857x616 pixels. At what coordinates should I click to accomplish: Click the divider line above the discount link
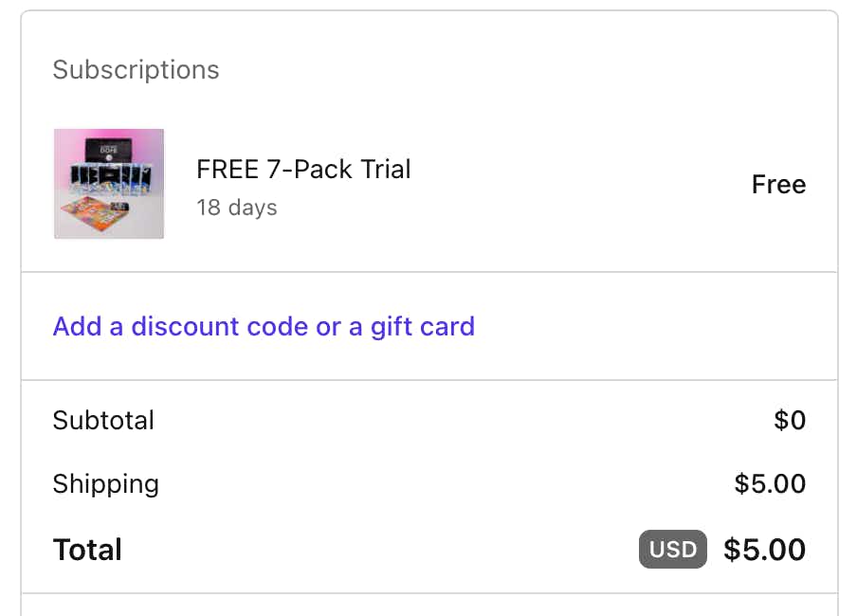point(429,272)
